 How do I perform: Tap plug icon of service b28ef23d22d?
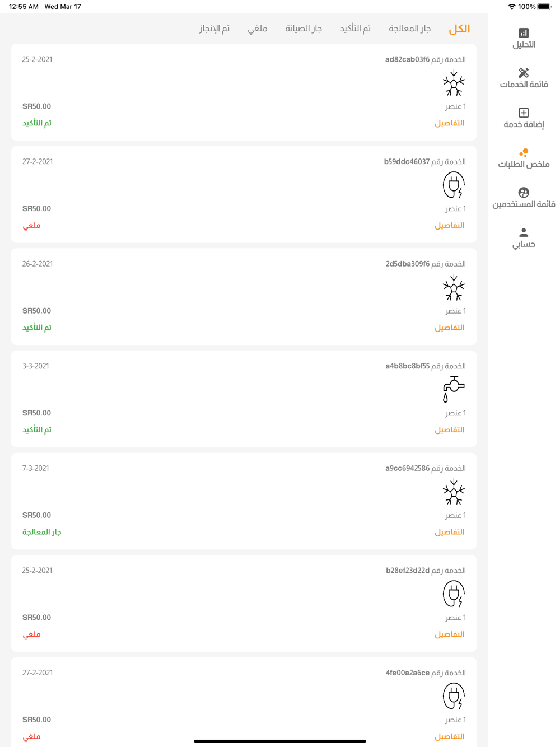tap(454, 594)
